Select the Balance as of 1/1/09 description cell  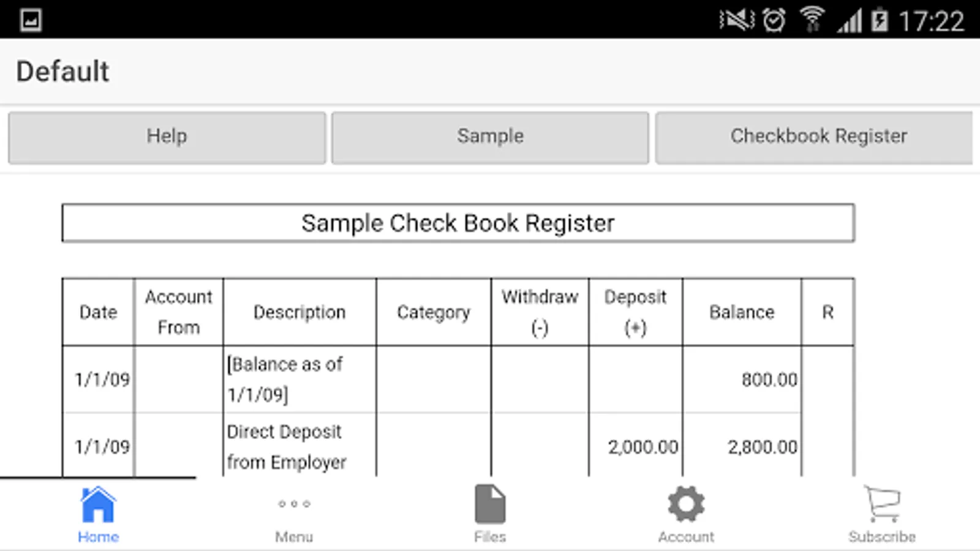tap(300, 380)
